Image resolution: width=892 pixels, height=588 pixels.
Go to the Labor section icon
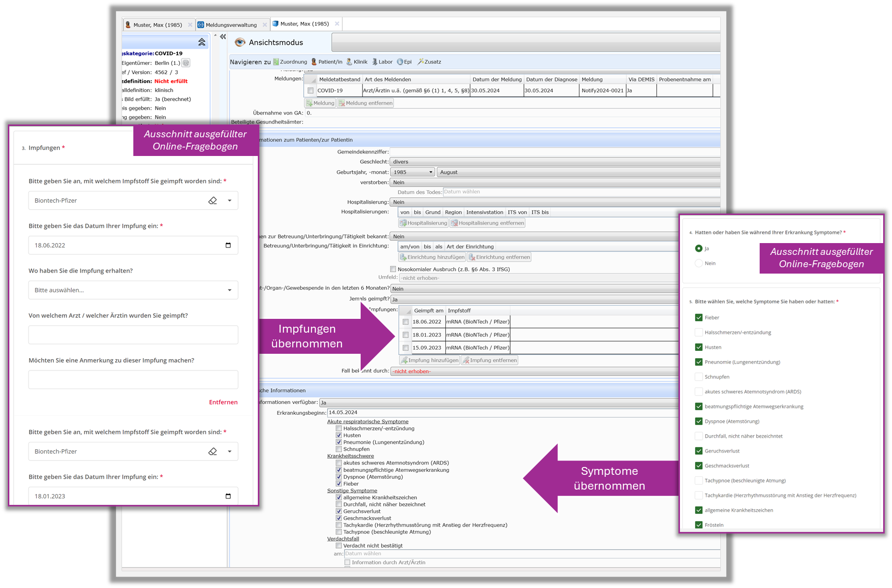click(375, 62)
